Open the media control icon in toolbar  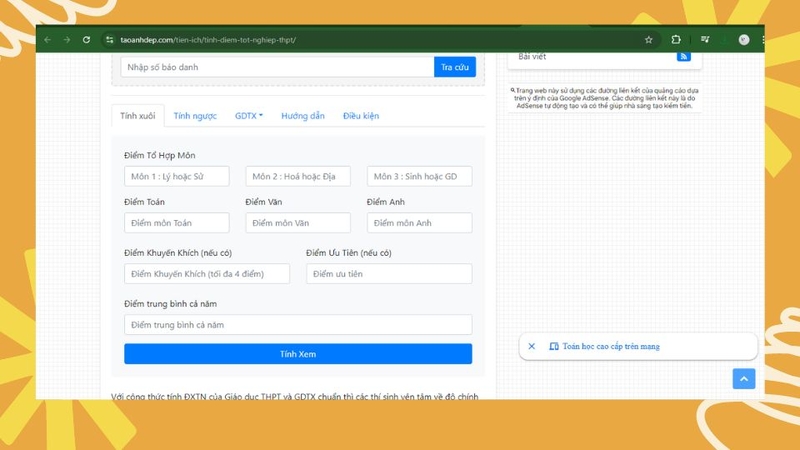coord(705,39)
